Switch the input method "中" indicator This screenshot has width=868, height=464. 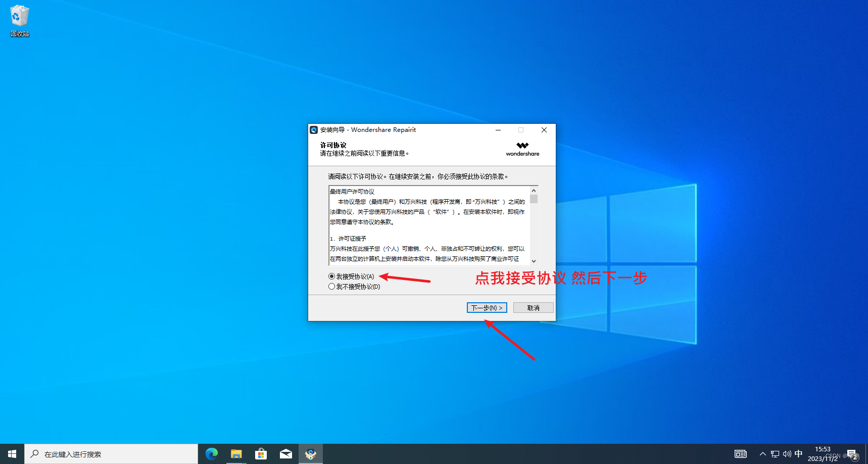coord(798,454)
